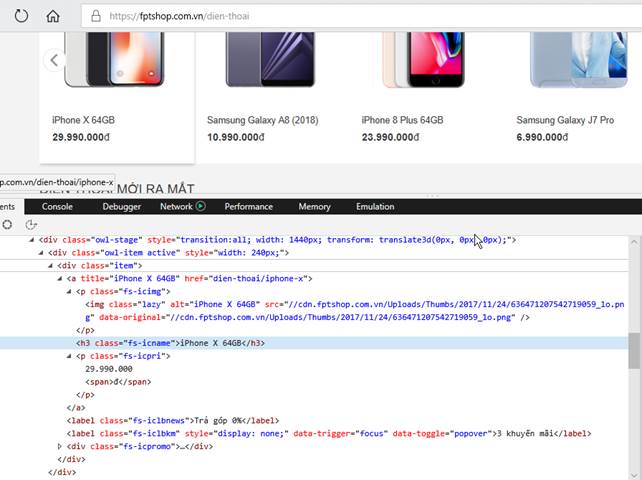Image resolution: width=642 pixels, height=480 pixels.
Task: Switch to the Performance tab
Action: coord(249,206)
